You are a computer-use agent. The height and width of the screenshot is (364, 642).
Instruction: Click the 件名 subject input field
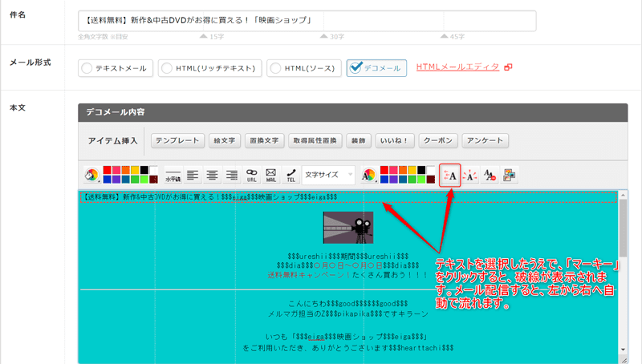coord(307,21)
